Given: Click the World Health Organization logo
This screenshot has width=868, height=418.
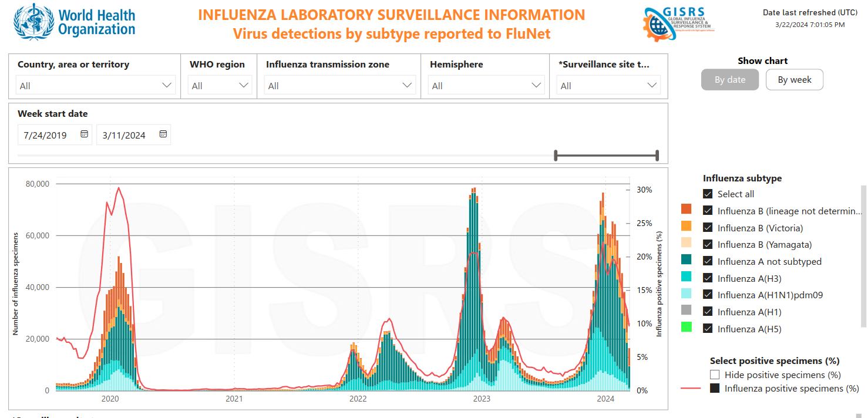Looking at the screenshot, I should 75,22.
